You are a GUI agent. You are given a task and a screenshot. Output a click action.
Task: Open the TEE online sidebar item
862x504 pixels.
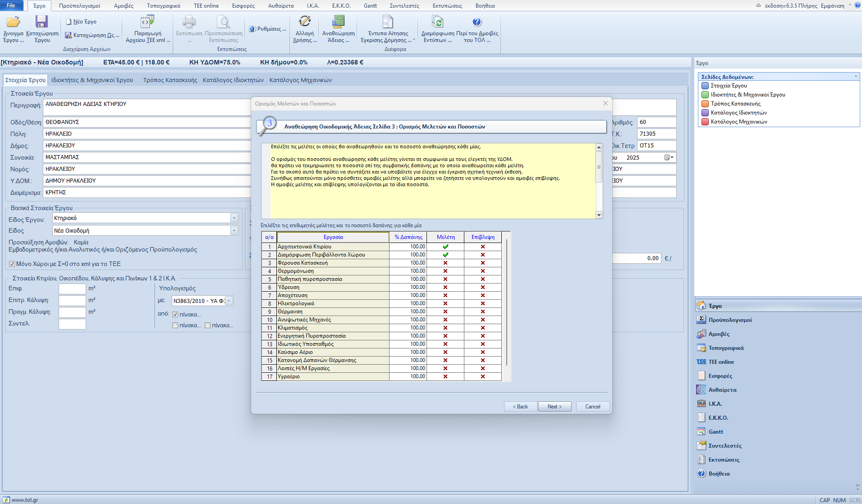tap(720, 362)
